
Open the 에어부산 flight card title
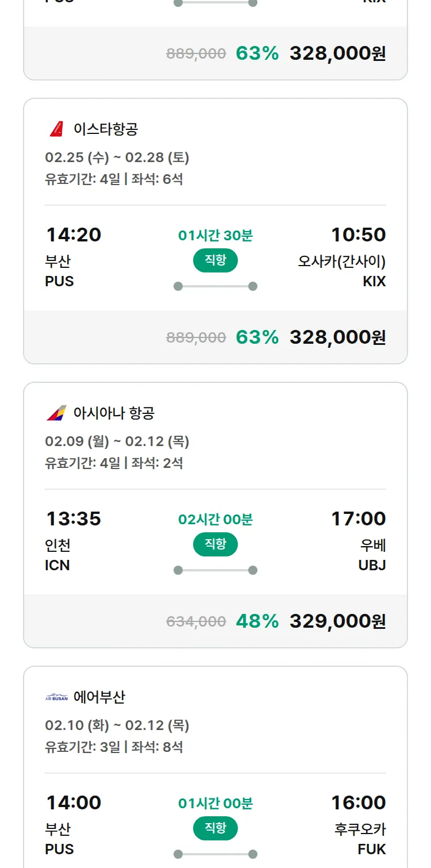pyautogui.click(x=99, y=697)
